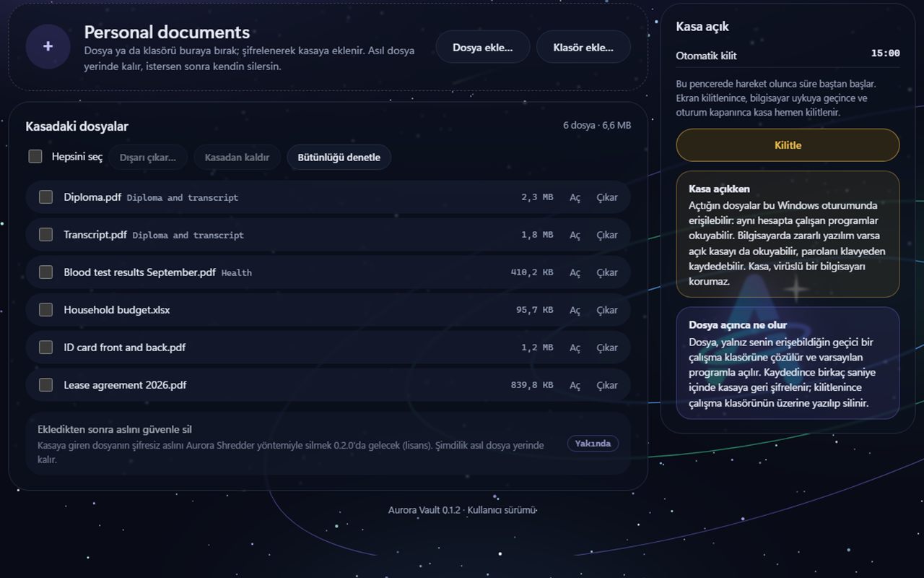Tick the Lease agreement 2026.pdf checkbox
This screenshot has width=924, height=578.
coord(45,384)
